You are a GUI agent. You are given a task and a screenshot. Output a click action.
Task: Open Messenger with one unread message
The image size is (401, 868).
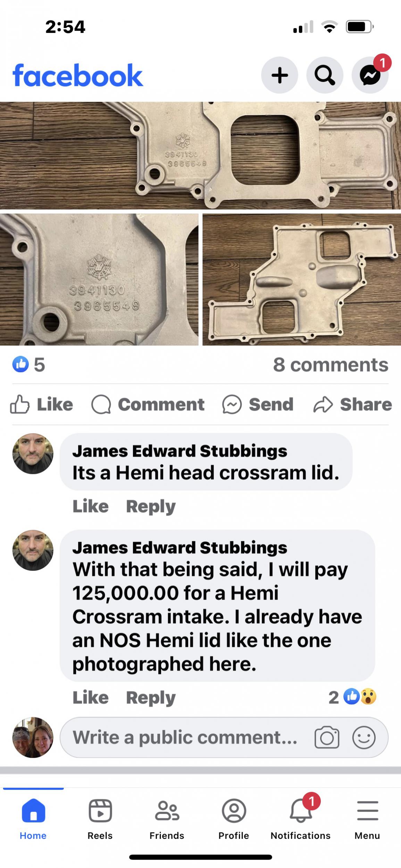pyautogui.click(x=370, y=75)
